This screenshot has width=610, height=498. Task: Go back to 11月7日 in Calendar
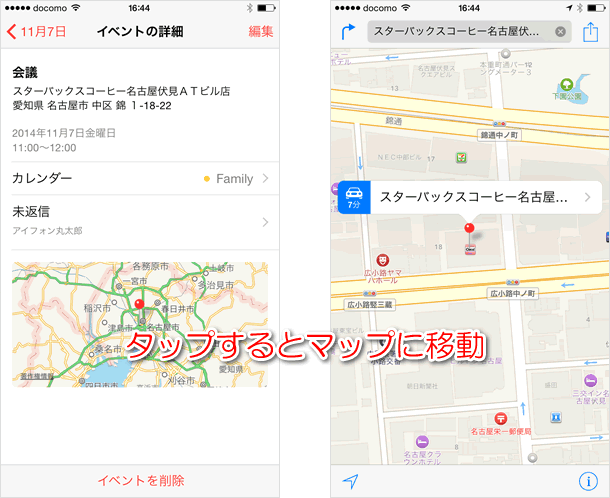point(36,32)
